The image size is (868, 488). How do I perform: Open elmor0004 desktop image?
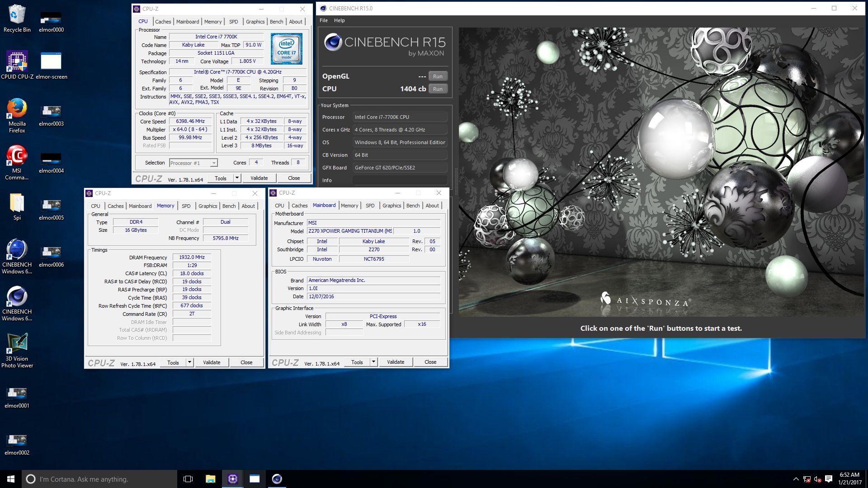[x=51, y=162]
